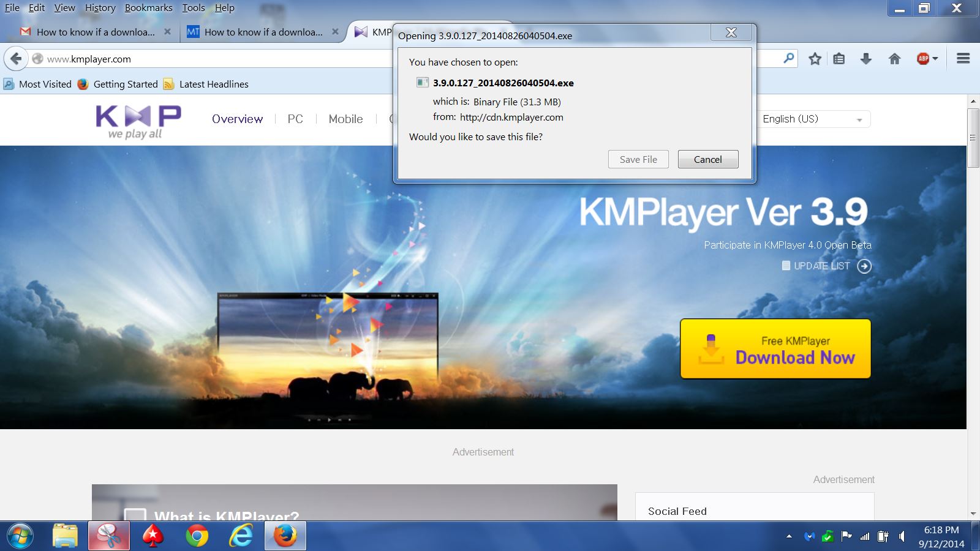This screenshot has height=551, width=980.
Task: Click the page scrollbar down arrow
Action: click(973, 514)
